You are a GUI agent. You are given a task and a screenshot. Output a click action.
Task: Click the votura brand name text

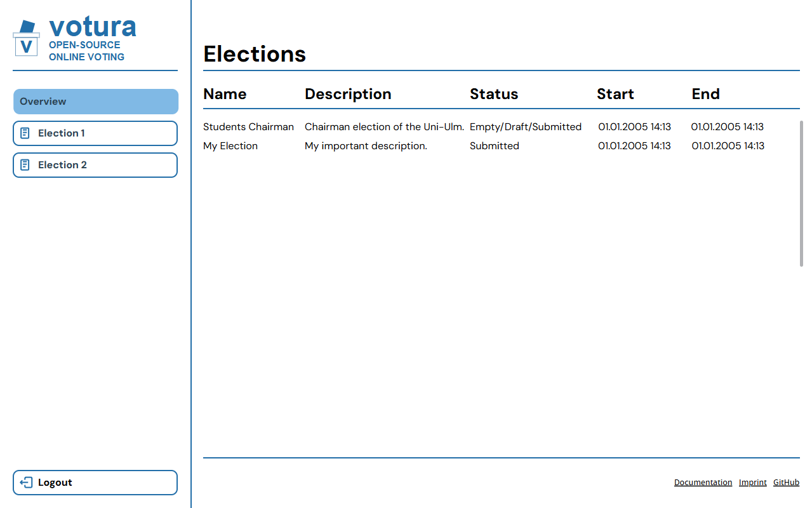click(93, 27)
